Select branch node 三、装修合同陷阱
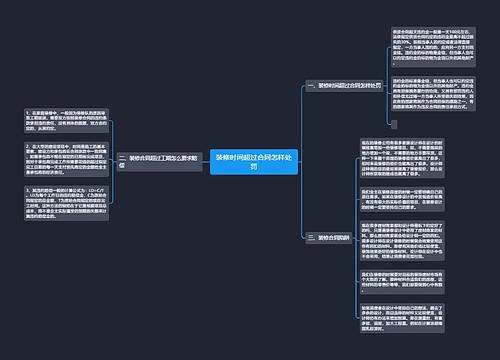The height and width of the screenshot is (360, 500). tap(329, 238)
